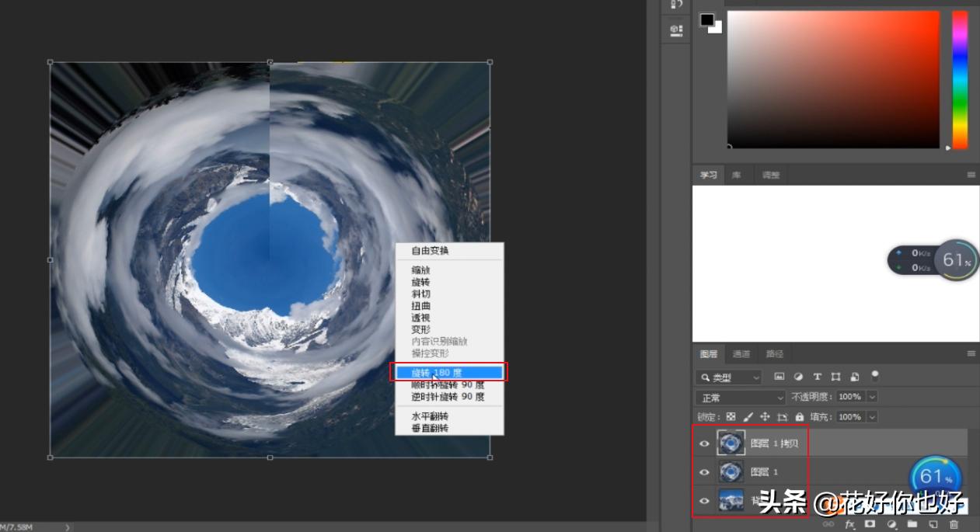The height and width of the screenshot is (532, 980).
Task: Toggle lock position move icon
Action: pos(766,417)
